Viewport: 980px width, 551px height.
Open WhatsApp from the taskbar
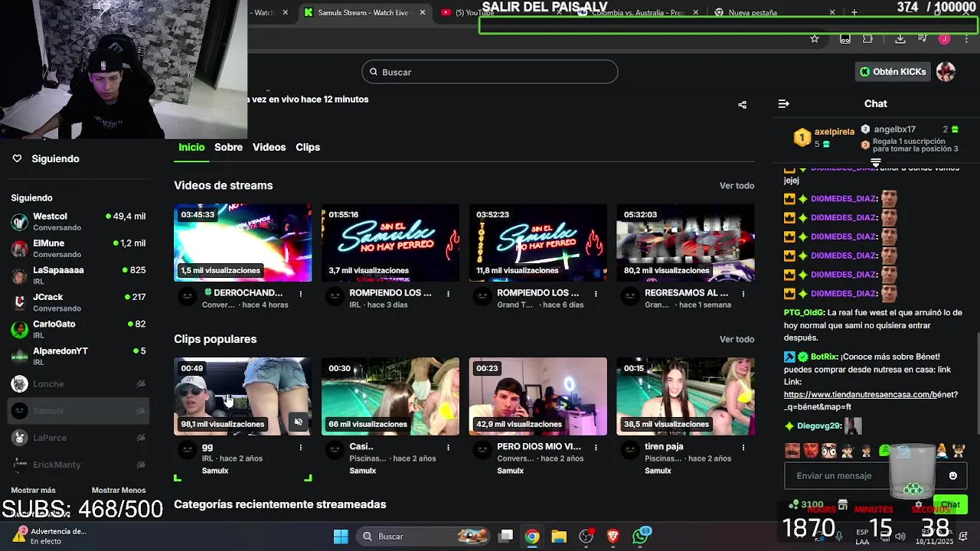(x=640, y=536)
